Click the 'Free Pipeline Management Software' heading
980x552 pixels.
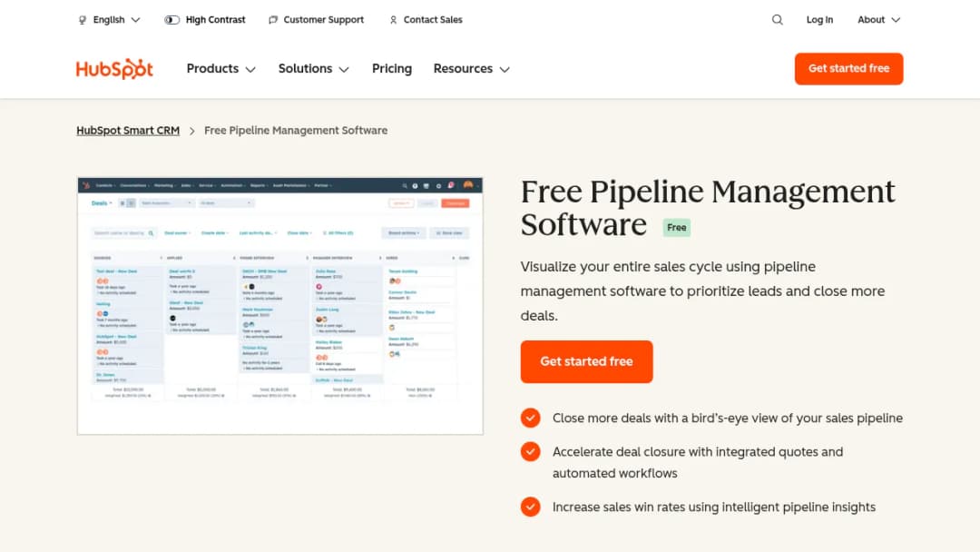(x=708, y=208)
